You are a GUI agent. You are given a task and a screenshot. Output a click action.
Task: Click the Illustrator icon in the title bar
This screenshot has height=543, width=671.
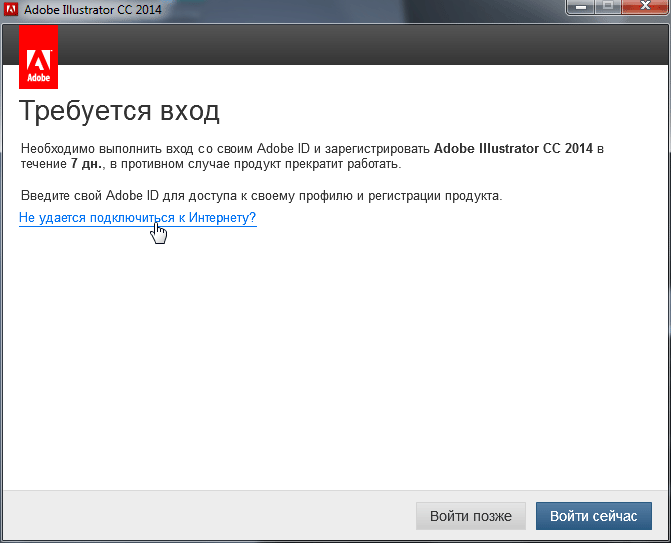[11, 9]
